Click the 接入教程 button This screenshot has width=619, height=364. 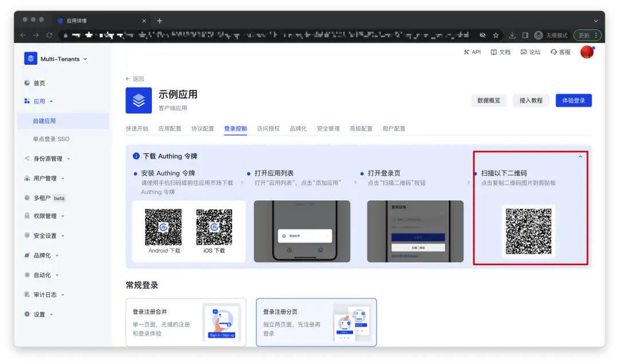[531, 100]
